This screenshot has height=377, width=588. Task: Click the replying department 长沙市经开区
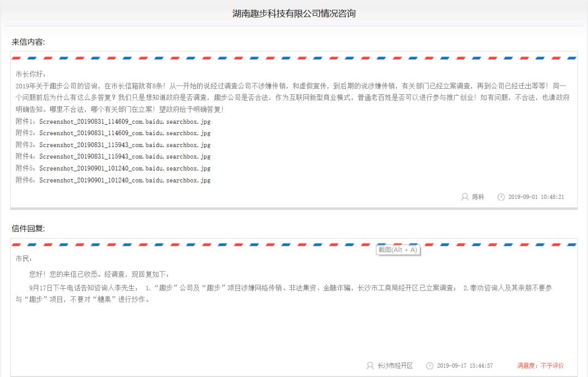[x=395, y=366]
